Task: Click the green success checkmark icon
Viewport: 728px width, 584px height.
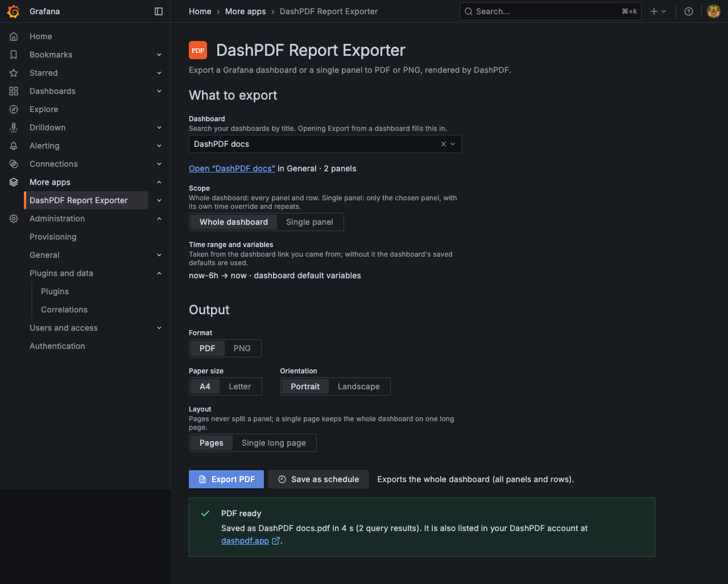Action: pyautogui.click(x=205, y=513)
